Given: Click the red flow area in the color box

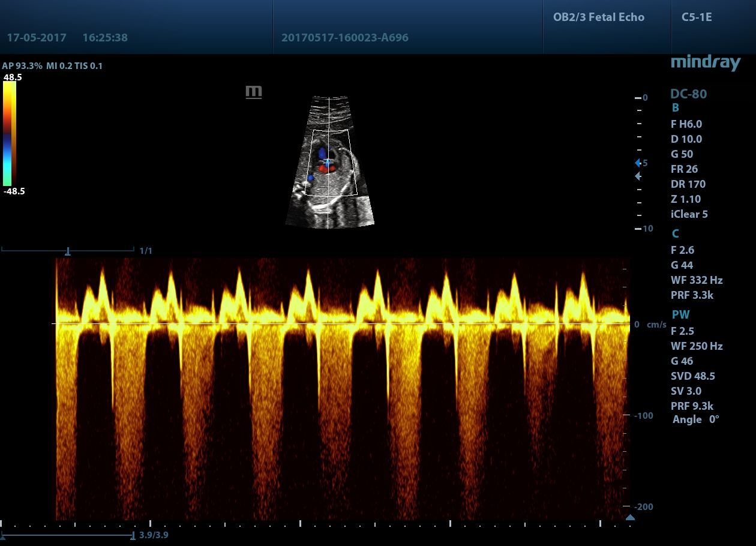Looking at the screenshot, I should pyautogui.click(x=326, y=170).
